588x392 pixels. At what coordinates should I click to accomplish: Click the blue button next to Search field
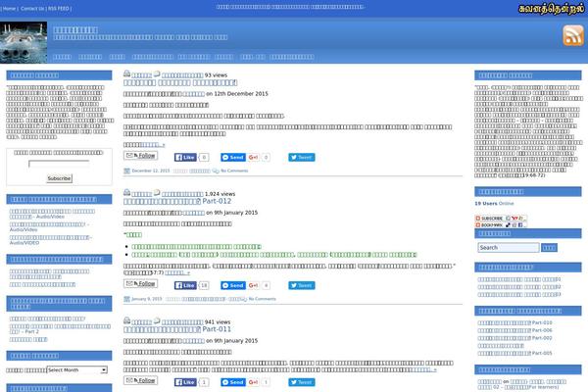click(x=550, y=248)
